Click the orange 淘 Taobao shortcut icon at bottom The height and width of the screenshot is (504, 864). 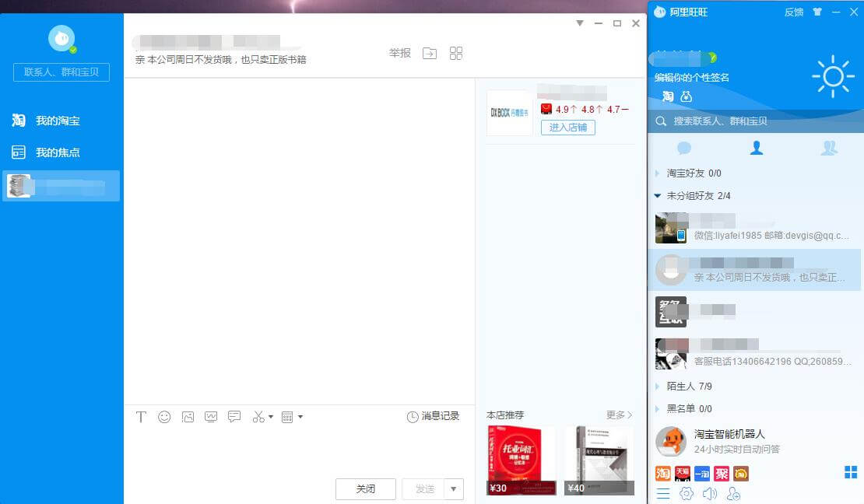coord(662,473)
